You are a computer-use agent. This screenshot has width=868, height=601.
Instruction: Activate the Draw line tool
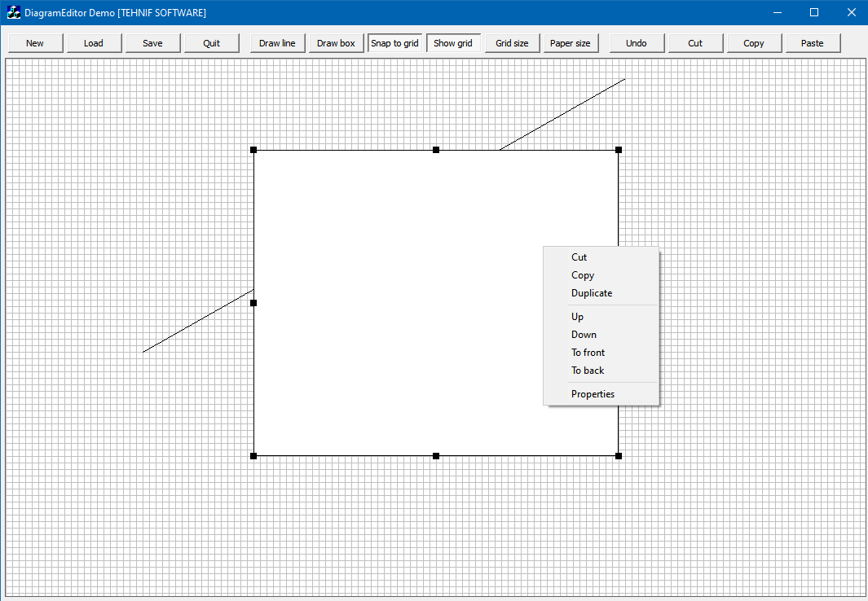(277, 43)
